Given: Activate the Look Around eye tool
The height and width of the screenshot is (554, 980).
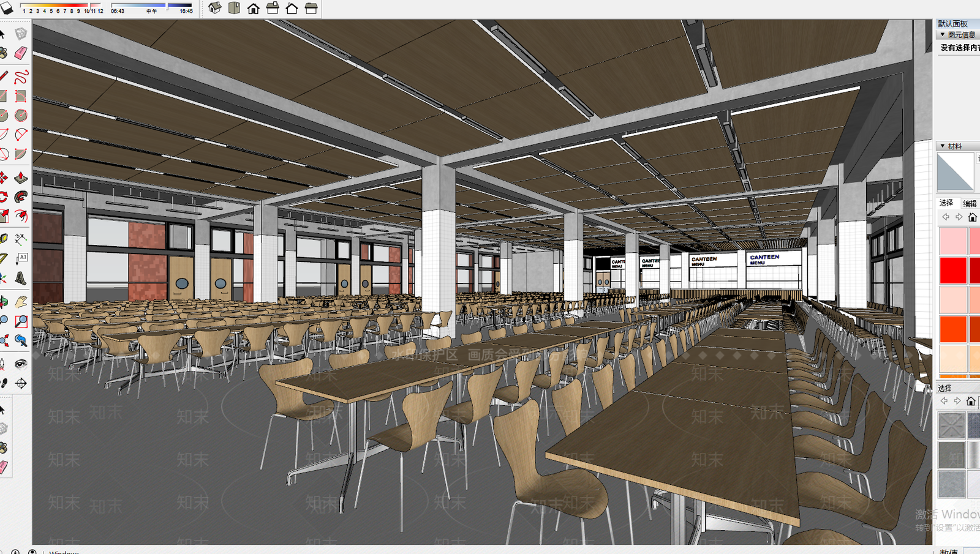Looking at the screenshot, I should point(21,364).
